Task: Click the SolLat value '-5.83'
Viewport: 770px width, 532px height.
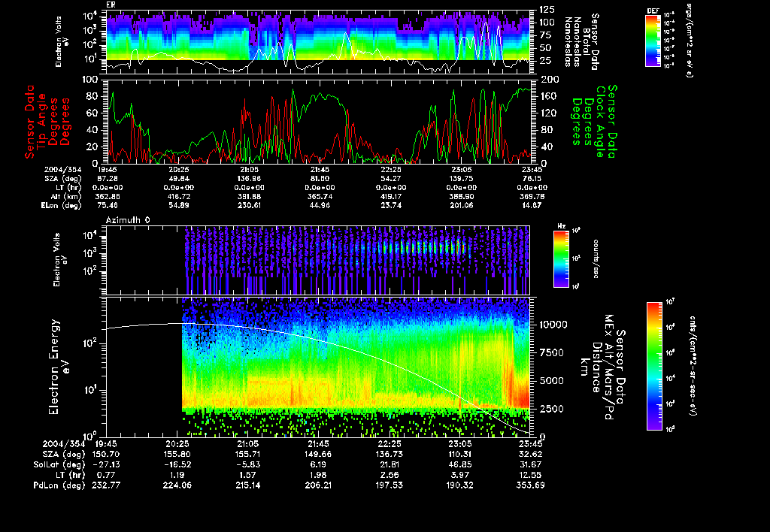Action: coord(247,465)
